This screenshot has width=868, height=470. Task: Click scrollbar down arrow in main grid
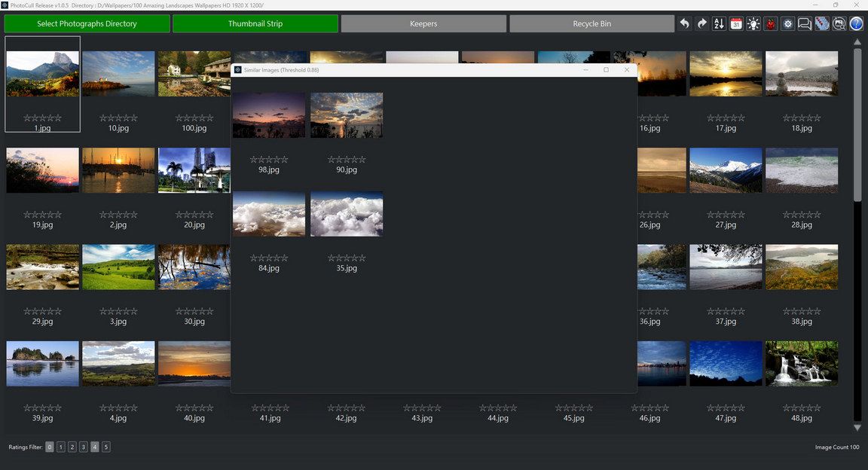coord(857,428)
